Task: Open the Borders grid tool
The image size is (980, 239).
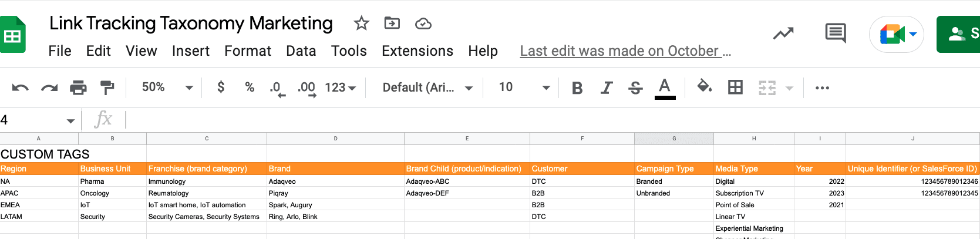Action: 735,87
